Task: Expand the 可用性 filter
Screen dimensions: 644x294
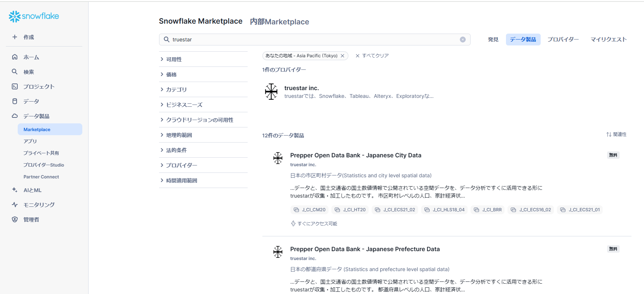Action: tap(203, 59)
